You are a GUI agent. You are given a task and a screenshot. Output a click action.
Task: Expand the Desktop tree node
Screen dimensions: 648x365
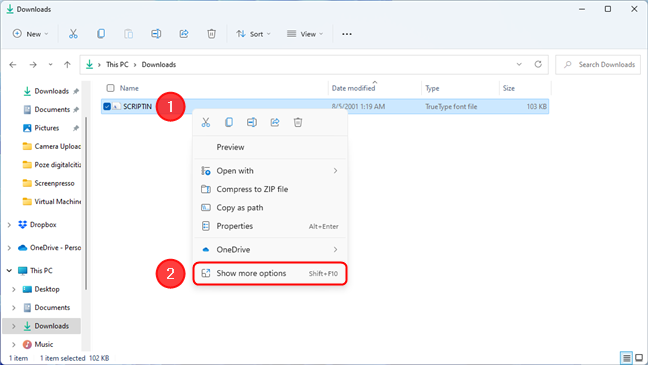tap(14, 289)
